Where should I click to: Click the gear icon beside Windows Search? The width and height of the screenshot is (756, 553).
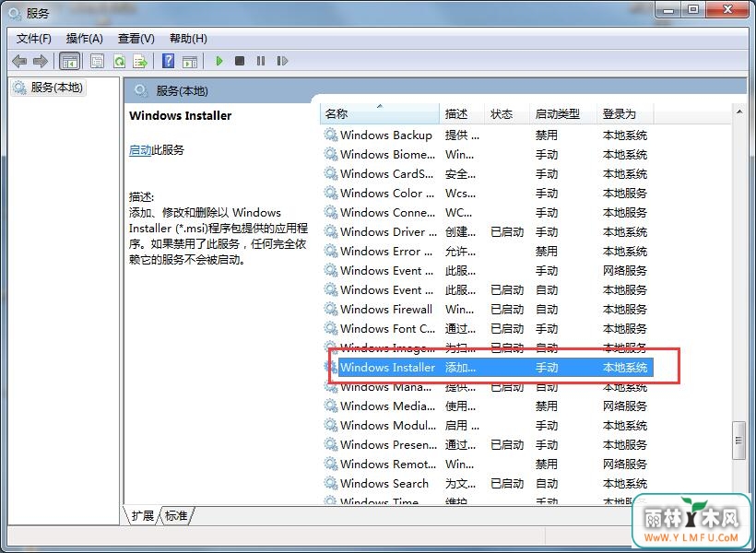[x=331, y=483]
